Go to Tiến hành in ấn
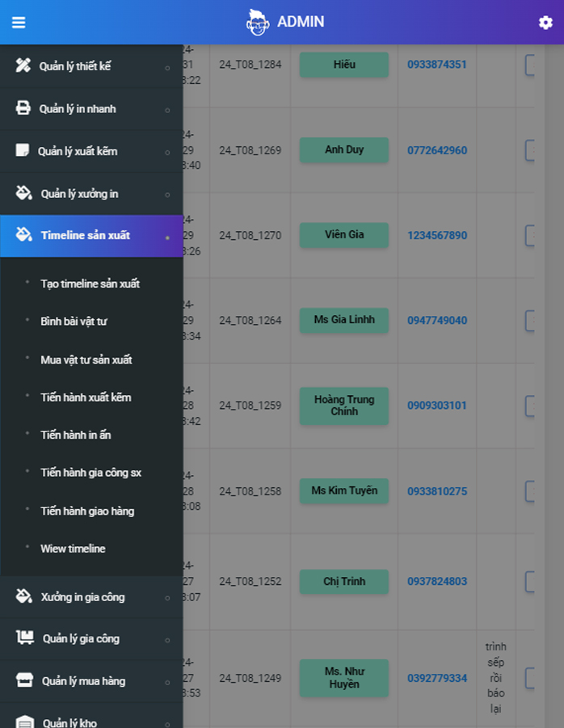 click(x=76, y=435)
